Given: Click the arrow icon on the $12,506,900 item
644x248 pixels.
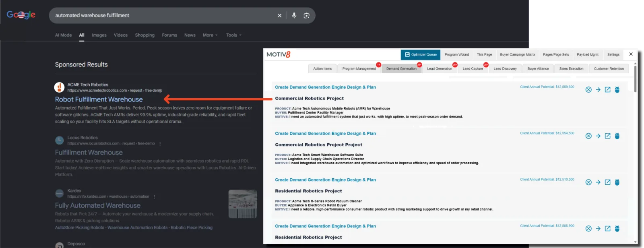Looking at the screenshot, I should click(598, 229).
